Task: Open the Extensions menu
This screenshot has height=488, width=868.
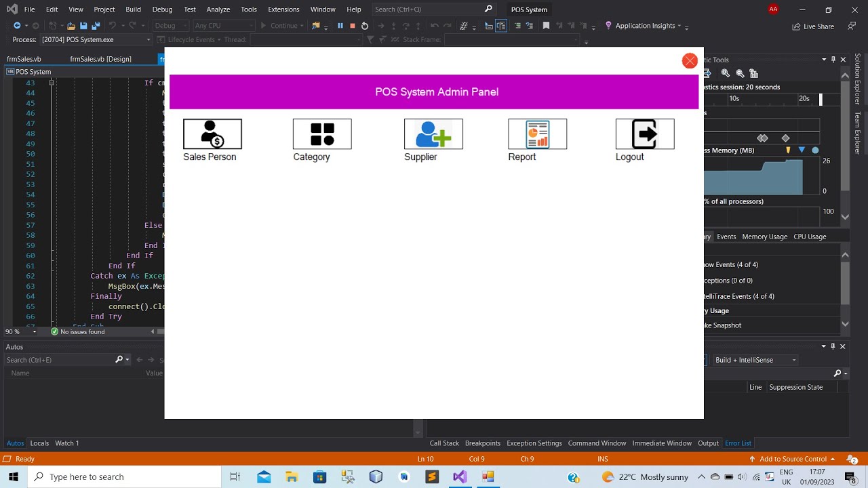Action: tap(283, 9)
